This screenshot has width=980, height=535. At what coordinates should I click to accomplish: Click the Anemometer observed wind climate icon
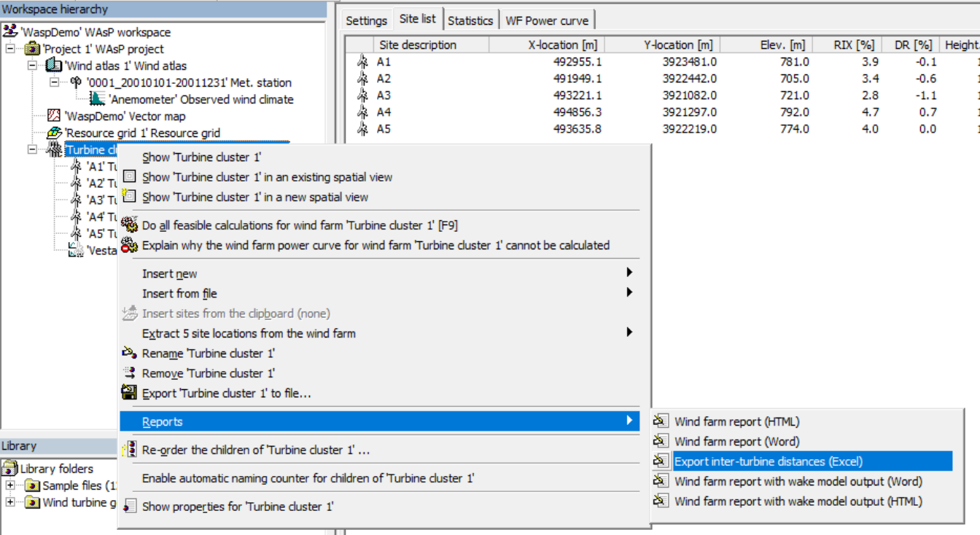tap(97, 99)
